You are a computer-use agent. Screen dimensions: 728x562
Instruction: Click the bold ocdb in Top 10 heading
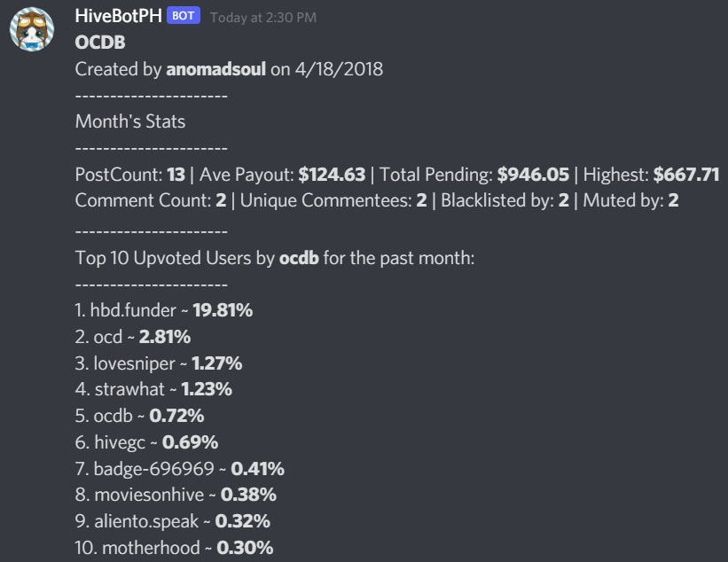[x=299, y=258]
